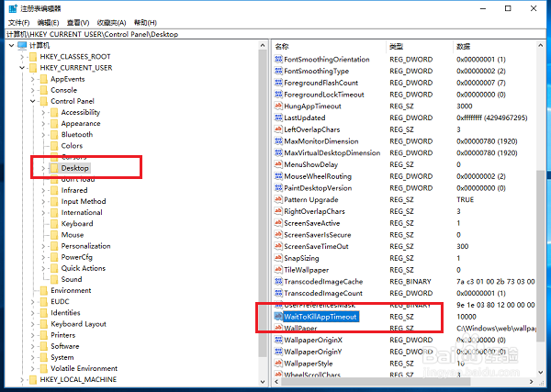551x392 pixels.
Task: Click the DWORD icon of ForegroundFlashCount
Action: (x=278, y=83)
